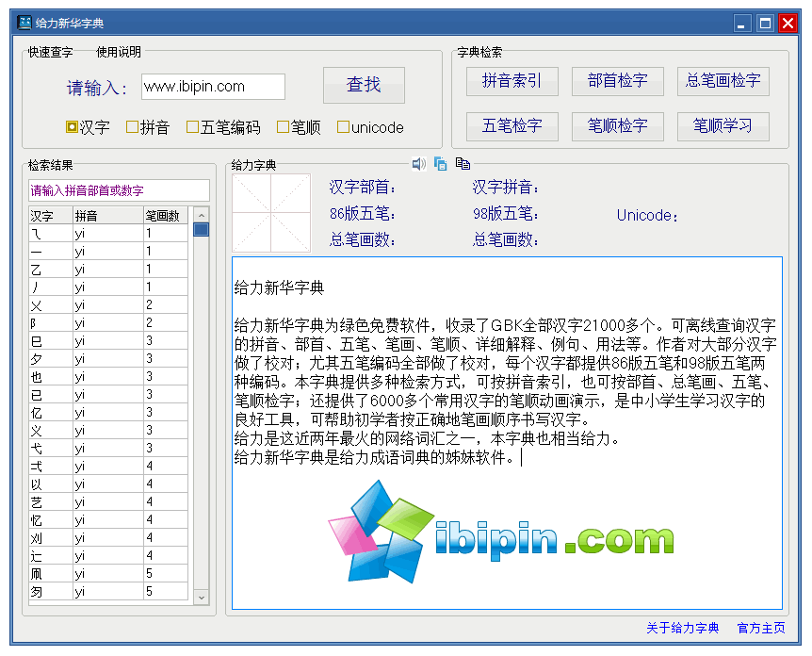Select the 五笔编码 search mode option
Viewport: 812px width, 656px height.
(223, 127)
